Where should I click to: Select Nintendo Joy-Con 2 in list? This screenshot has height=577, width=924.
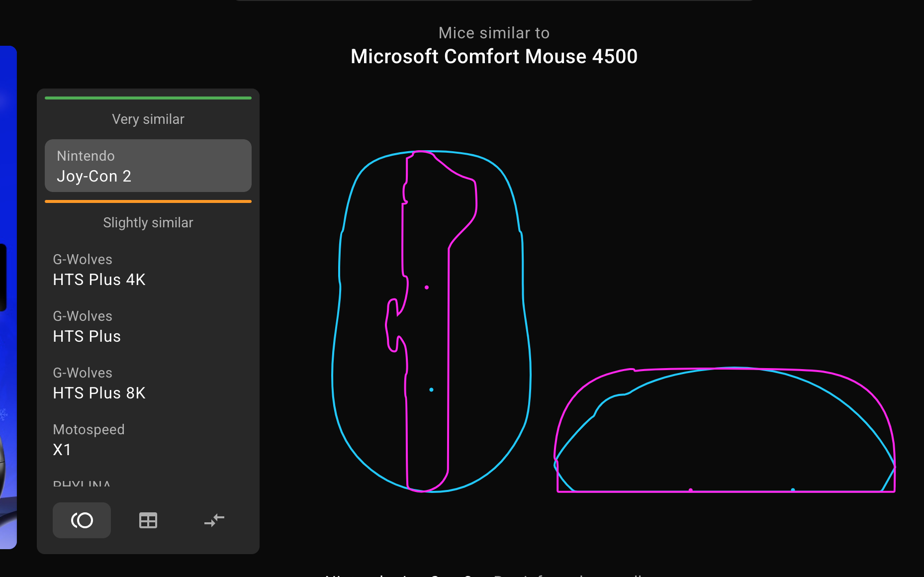(148, 166)
